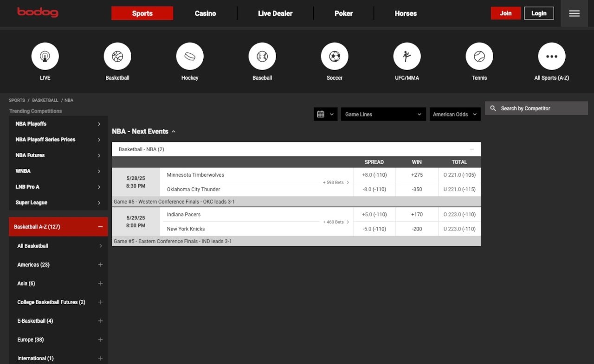
Task: Click the red Join button
Action: 506,13
